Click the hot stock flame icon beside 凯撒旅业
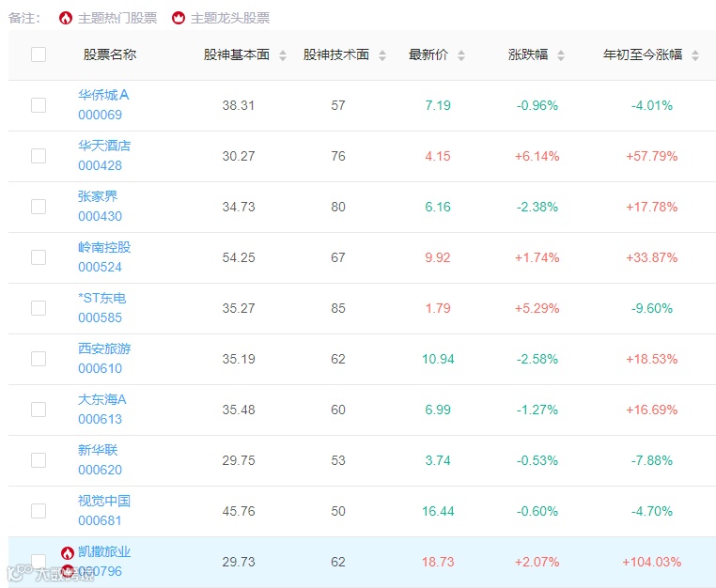Screen dimensions: 716x588 coord(68,553)
